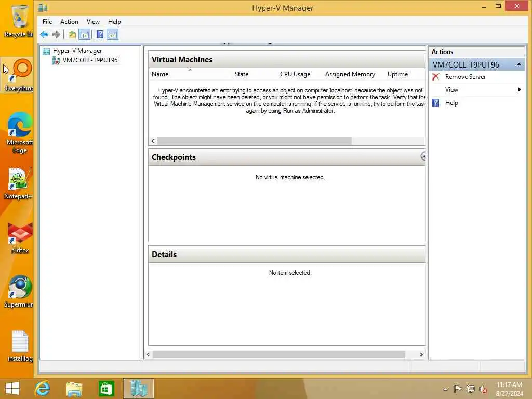
Task: Click the 'No item selected.' text
Action: click(x=290, y=273)
